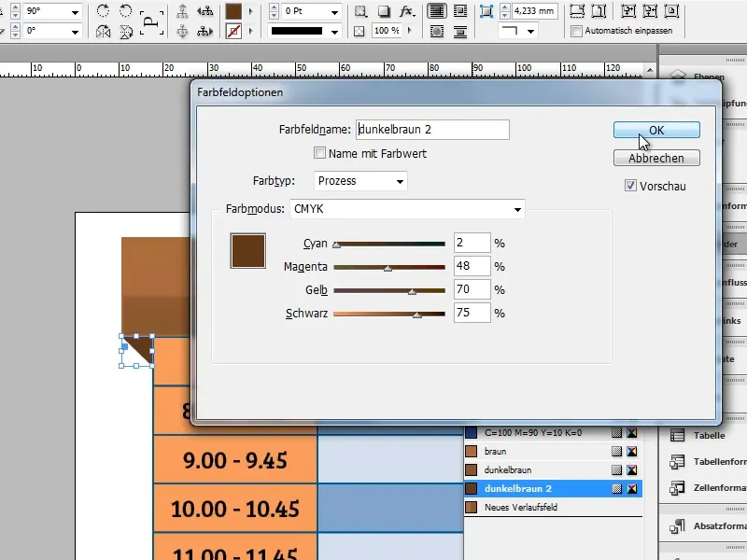Viewport: 747px width, 560px height.
Task: Click the stroke color none swatch
Action: 233,32
